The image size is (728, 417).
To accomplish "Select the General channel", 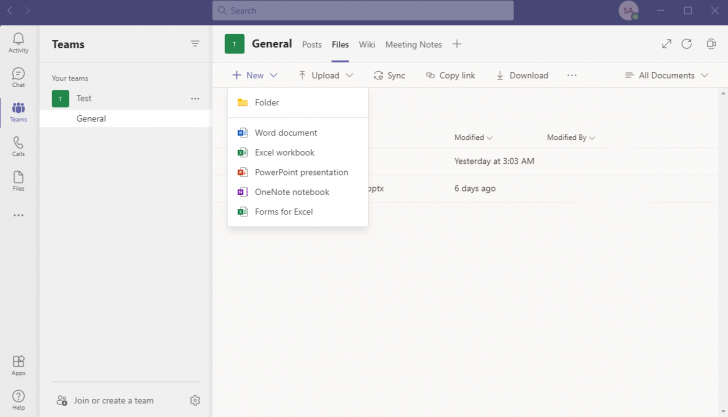I will pyautogui.click(x=126, y=119).
